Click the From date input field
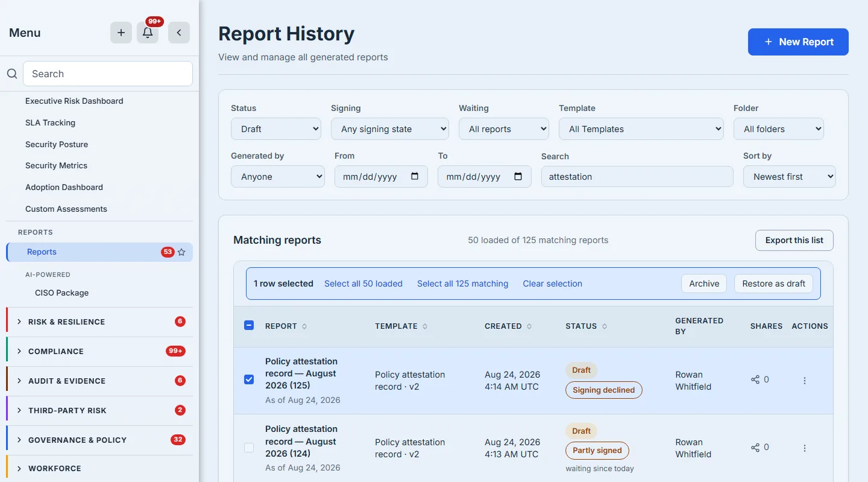Screen dimensions: 868x482 [x=381, y=176]
